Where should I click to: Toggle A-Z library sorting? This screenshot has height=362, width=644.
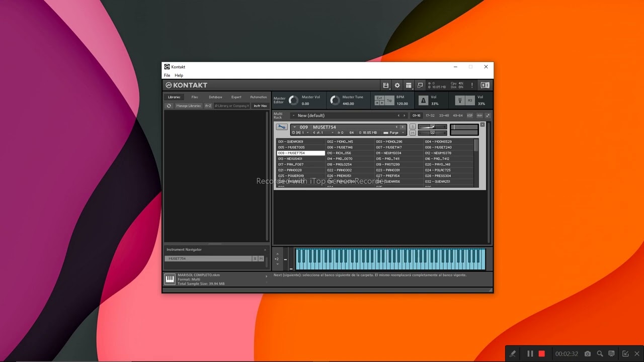(208, 106)
